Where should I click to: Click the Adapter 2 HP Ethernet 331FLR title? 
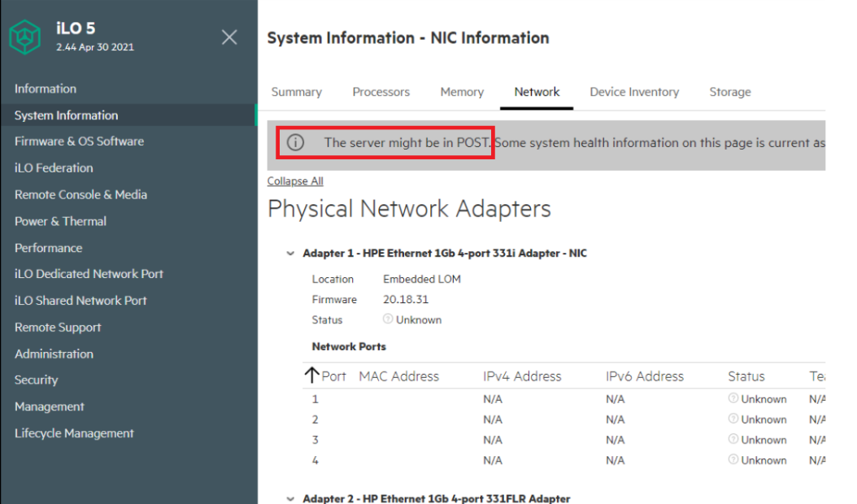click(437, 498)
